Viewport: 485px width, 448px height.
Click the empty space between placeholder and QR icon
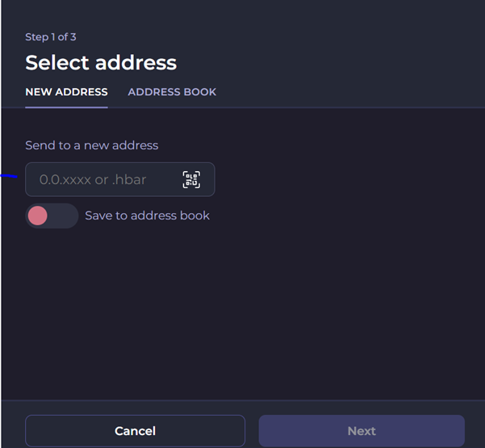click(164, 179)
